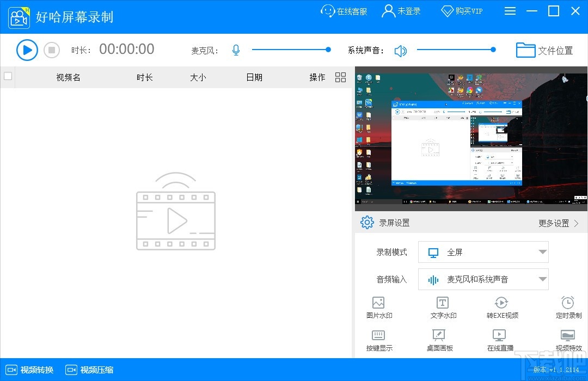Toggle the select-all checkbox in video list
Viewport: 588px width, 381px height.
8,77
